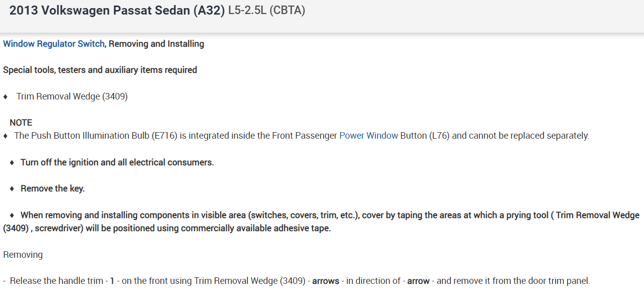The image size is (644, 306).
Task: Click the diamond bullet before Trim Removal Wedge
Action: (6, 96)
